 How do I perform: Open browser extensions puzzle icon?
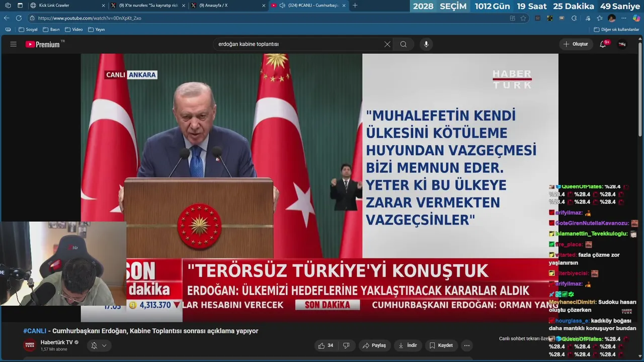(x=574, y=18)
